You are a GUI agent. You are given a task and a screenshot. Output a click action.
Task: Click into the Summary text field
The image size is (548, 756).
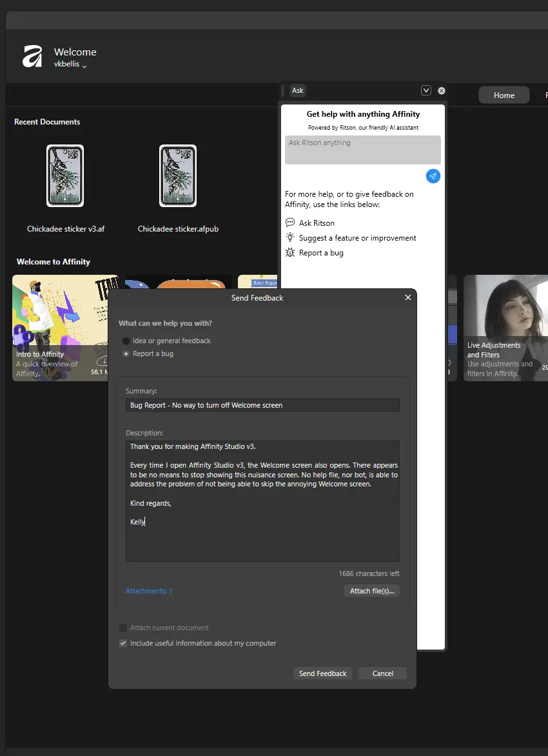point(262,405)
